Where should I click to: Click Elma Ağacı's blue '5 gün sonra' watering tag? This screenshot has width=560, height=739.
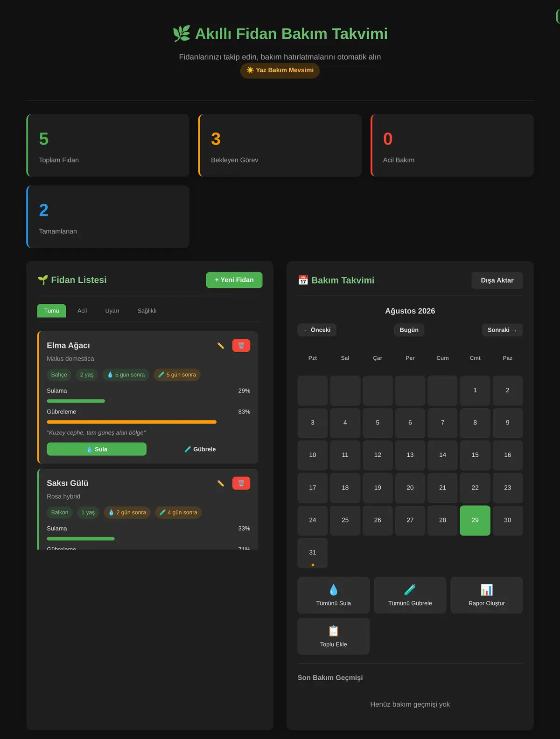coord(126,375)
